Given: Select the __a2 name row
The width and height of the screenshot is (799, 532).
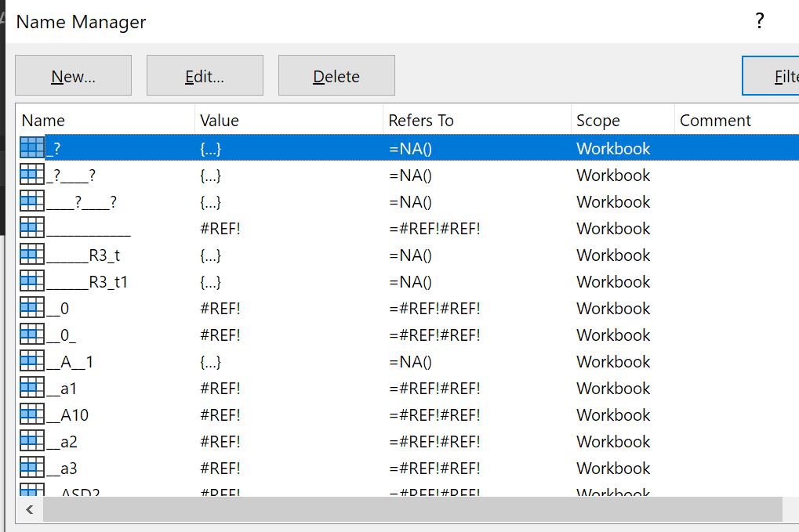Looking at the screenshot, I should coord(69,441).
